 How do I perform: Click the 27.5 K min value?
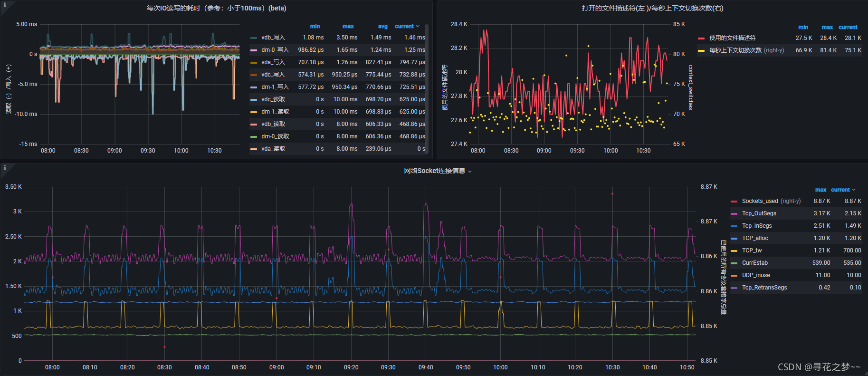click(804, 38)
